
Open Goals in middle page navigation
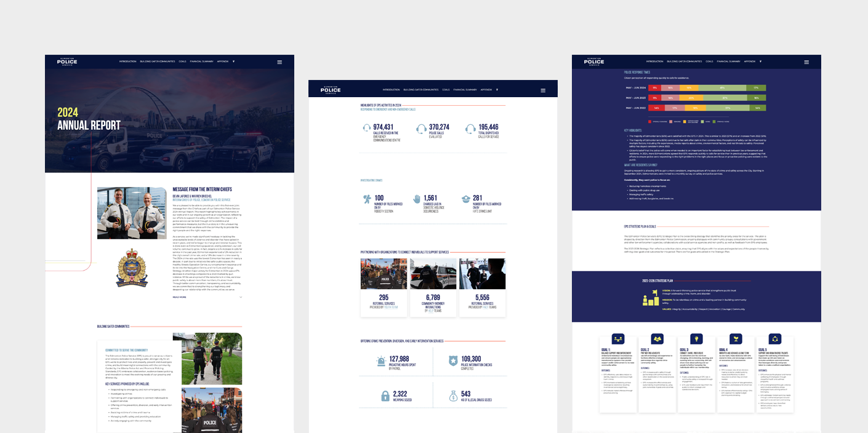446,90
